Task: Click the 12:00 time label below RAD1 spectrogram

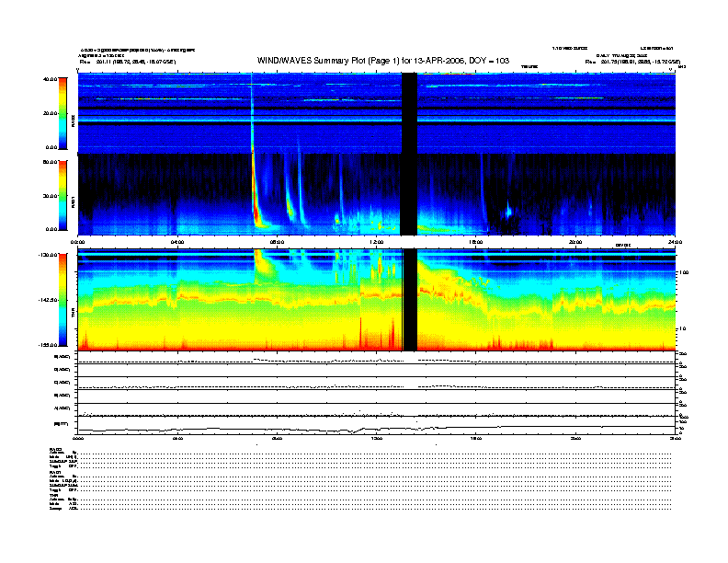Action: (x=377, y=242)
